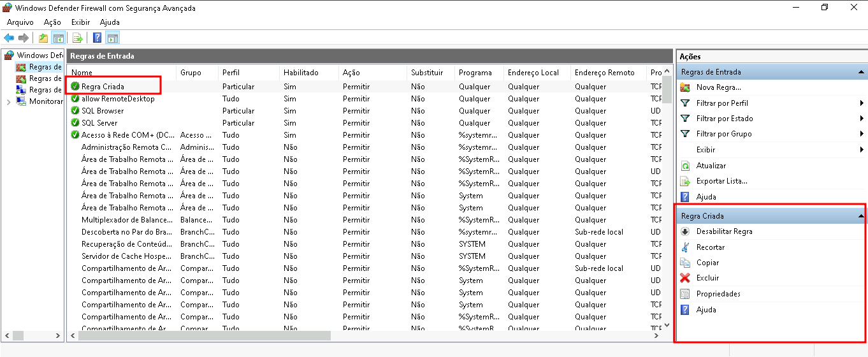
Task: Click the rules list scroll-right arrow
Action: pos(657,335)
